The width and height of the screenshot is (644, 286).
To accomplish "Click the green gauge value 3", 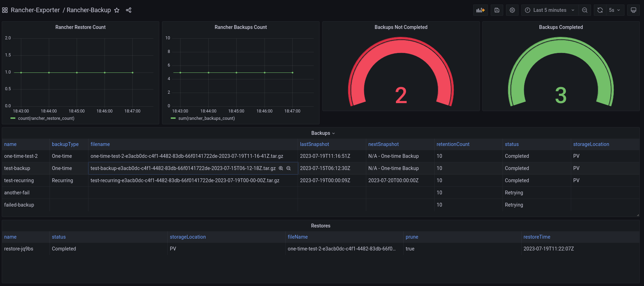I will point(561,95).
